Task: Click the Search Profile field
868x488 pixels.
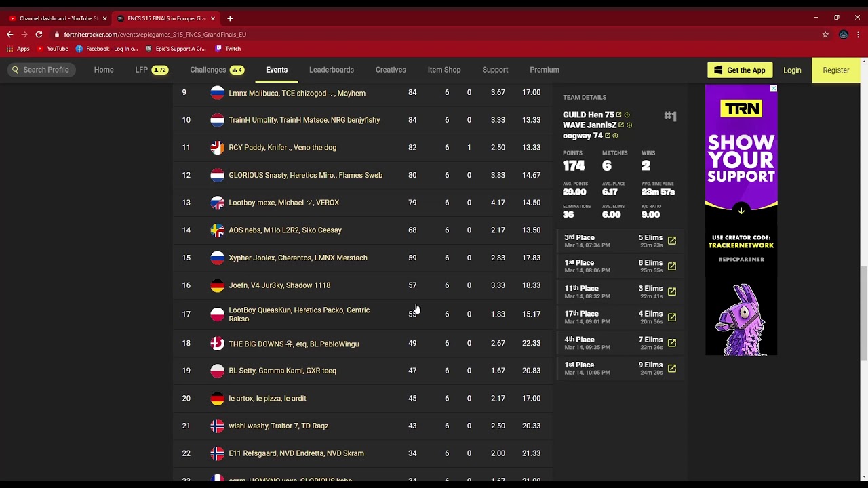Action: click(41, 70)
